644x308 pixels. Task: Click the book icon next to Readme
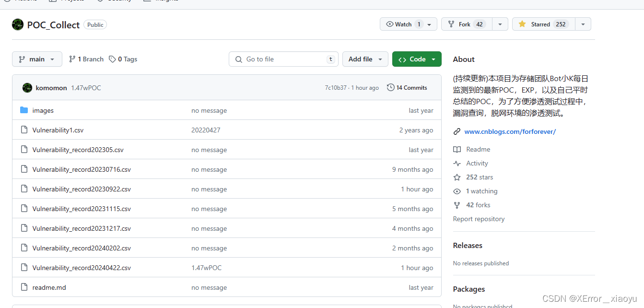pyautogui.click(x=457, y=149)
